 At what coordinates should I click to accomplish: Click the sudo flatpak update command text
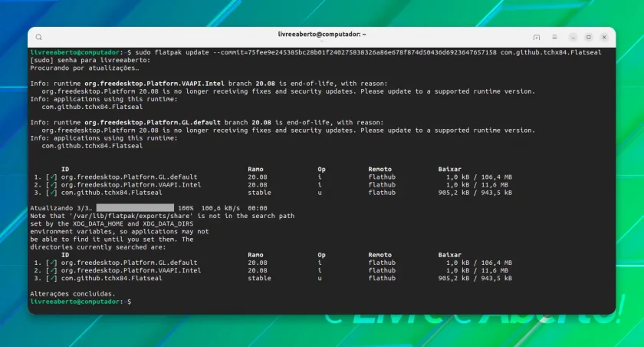(369, 52)
